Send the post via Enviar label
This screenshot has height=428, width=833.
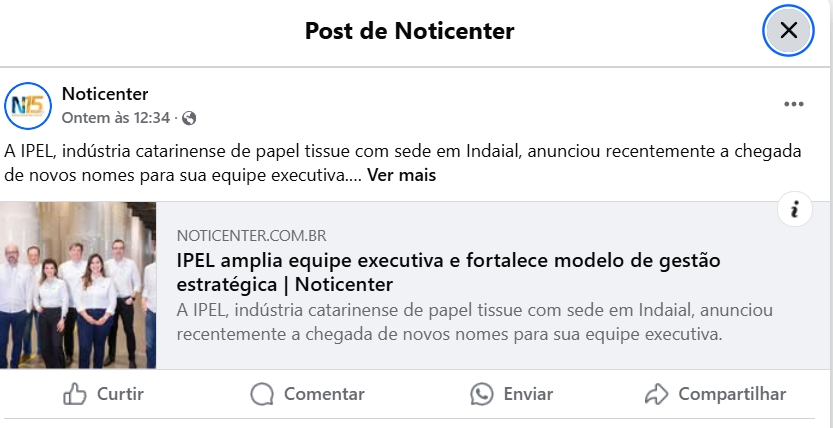(528, 394)
